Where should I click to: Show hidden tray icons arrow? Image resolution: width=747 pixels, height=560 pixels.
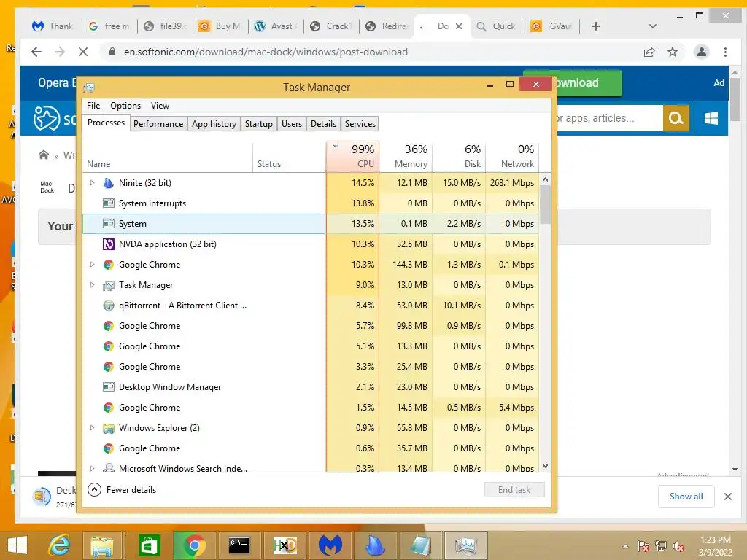pyautogui.click(x=625, y=546)
